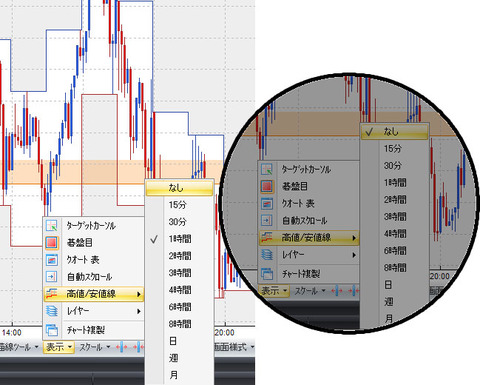This screenshot has width=480, height=385.
Task: Click expand-width arrows icon in magnified toolbar
Action: [x=337, y=291]
